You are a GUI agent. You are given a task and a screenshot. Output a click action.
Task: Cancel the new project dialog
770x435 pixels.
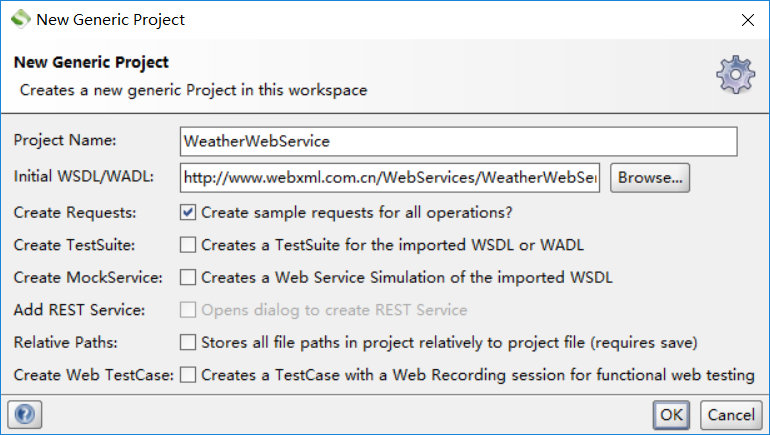731,415
